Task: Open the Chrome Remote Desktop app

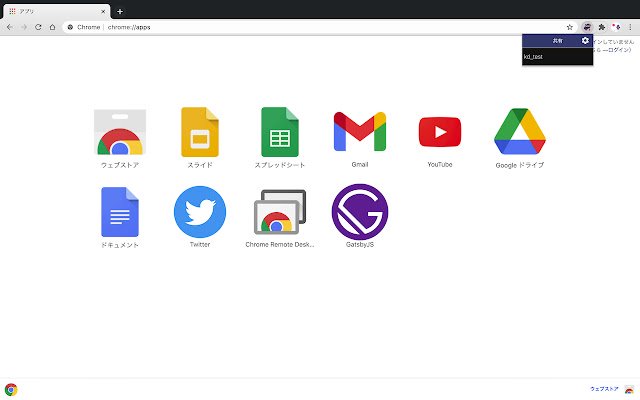Action: pyautogui.click(x=280, y=212)
